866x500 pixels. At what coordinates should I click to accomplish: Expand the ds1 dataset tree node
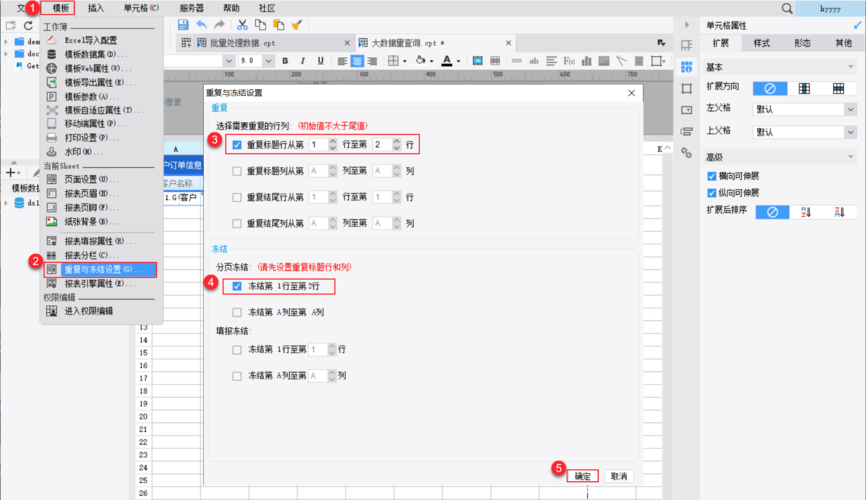pyautogui.click(x=6, y=203)
